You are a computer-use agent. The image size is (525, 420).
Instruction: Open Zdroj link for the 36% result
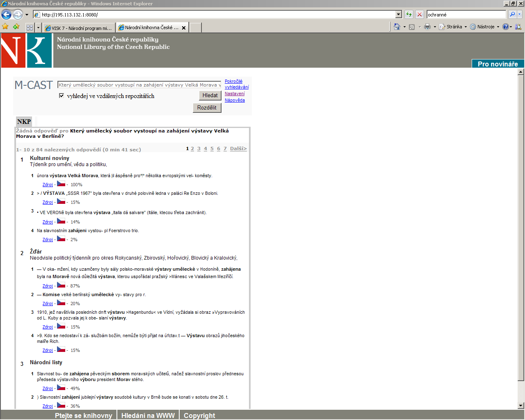tap(48, 406)
